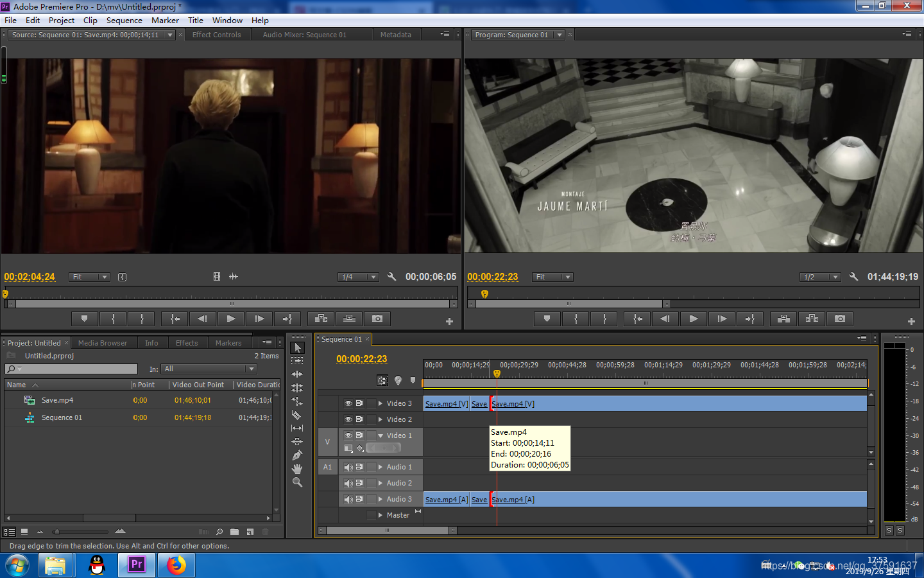Expand the Video 2 track
This screenshot has width=924, height=578.
[x=381, y=419]
